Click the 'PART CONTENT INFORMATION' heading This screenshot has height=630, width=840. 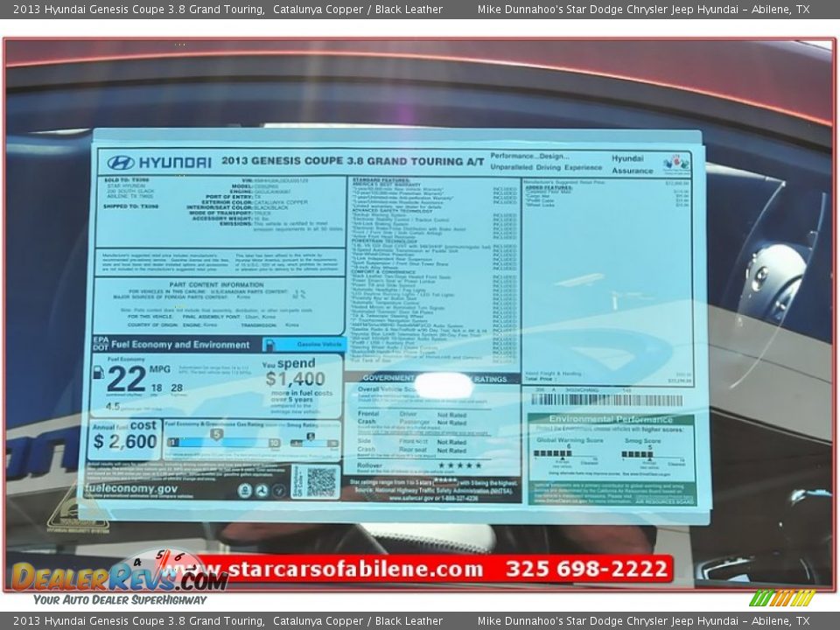216,284
